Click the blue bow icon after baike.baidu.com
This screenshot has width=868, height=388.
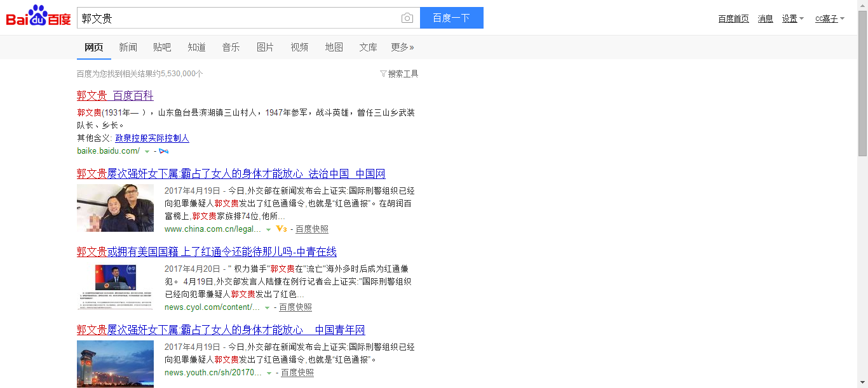[x=163, y=151]
